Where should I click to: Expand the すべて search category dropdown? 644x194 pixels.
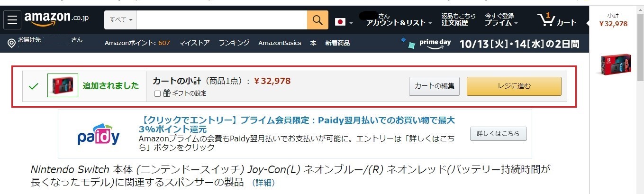121,20
